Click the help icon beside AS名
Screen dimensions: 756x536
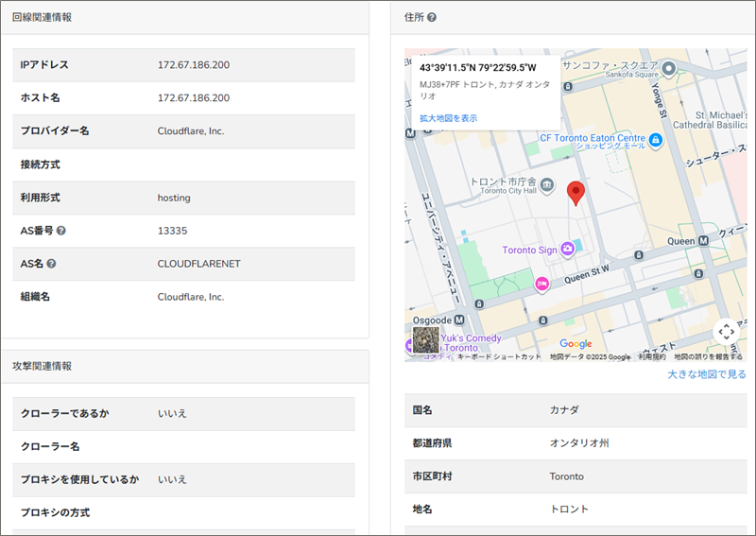(x=52, y=264)
